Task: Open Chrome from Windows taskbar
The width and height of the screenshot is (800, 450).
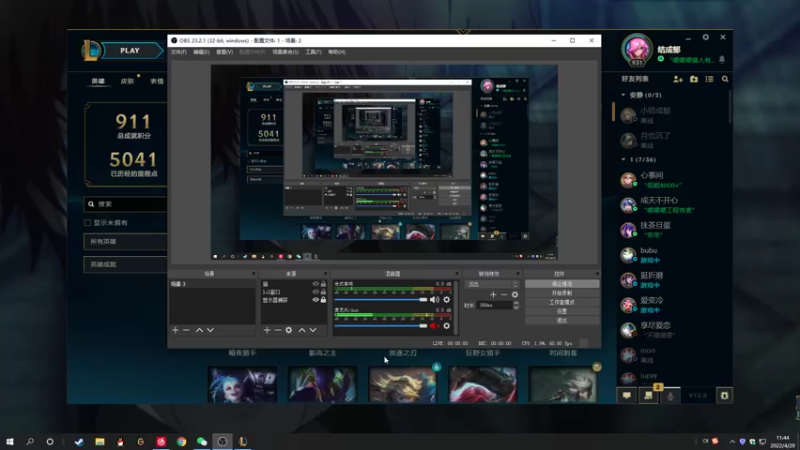Action: [x=182, y=441]
